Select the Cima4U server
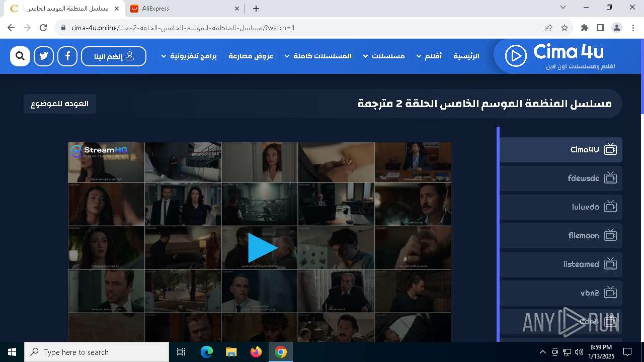644x362 pixels. [561, 149]
